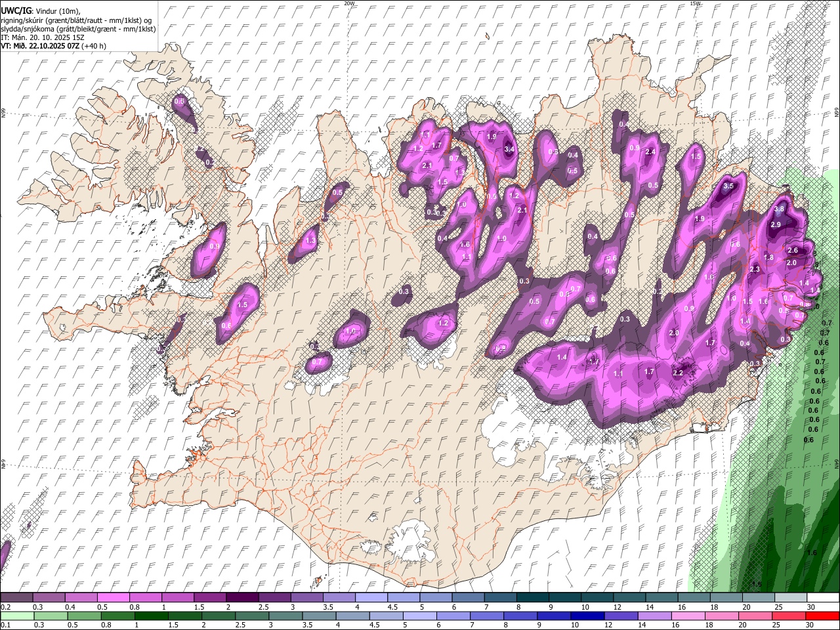The height and width of the screenshot is (630, 840).
Task: Click the 'VT: Mið. 22.10.2025 07Z' valid time
Action: pyautogui.click(x=40, y=46)
